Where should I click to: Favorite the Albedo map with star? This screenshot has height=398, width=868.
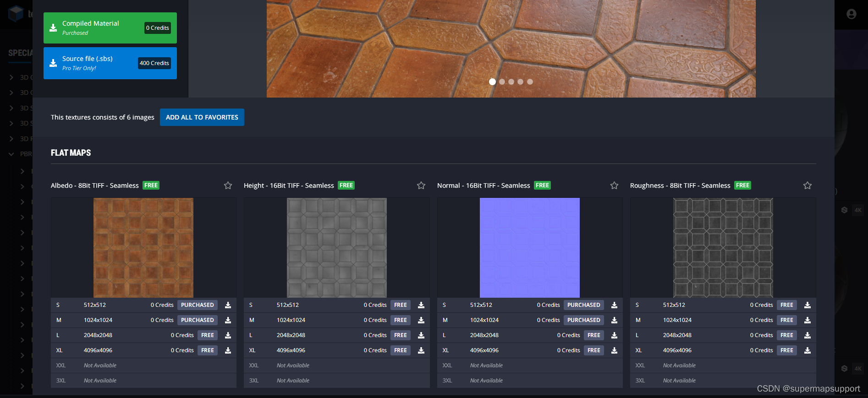tap(228, 185)
